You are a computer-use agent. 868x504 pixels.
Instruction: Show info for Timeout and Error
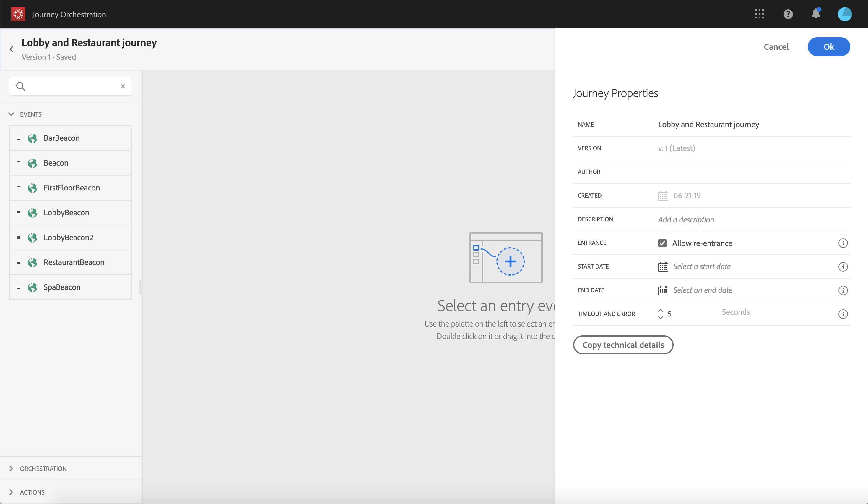click(843, 314)
